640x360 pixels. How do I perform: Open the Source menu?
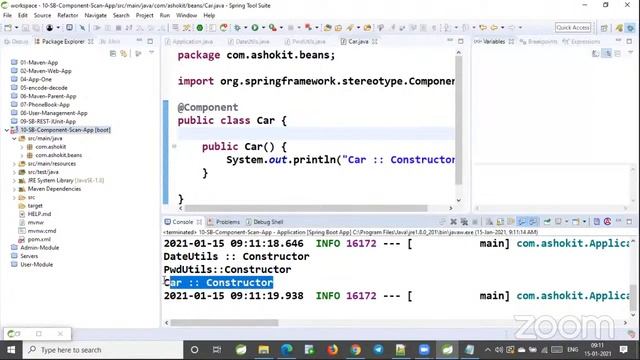[42, 15]
